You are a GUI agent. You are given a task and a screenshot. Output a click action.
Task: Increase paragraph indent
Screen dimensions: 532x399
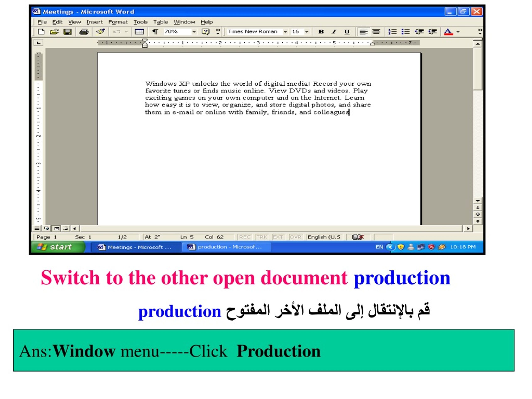432,32
